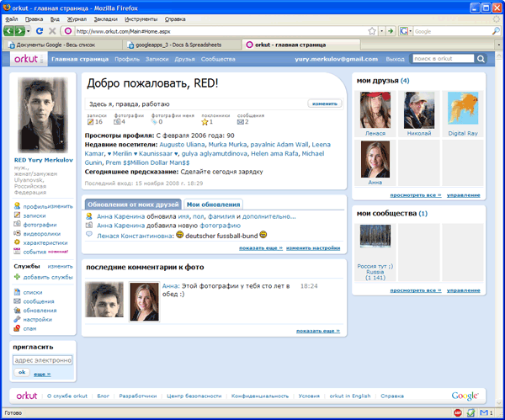Click the Firefox address bar URL field
Image resolution: width=505 pixels, height=420 pixels.
point(221,31)
